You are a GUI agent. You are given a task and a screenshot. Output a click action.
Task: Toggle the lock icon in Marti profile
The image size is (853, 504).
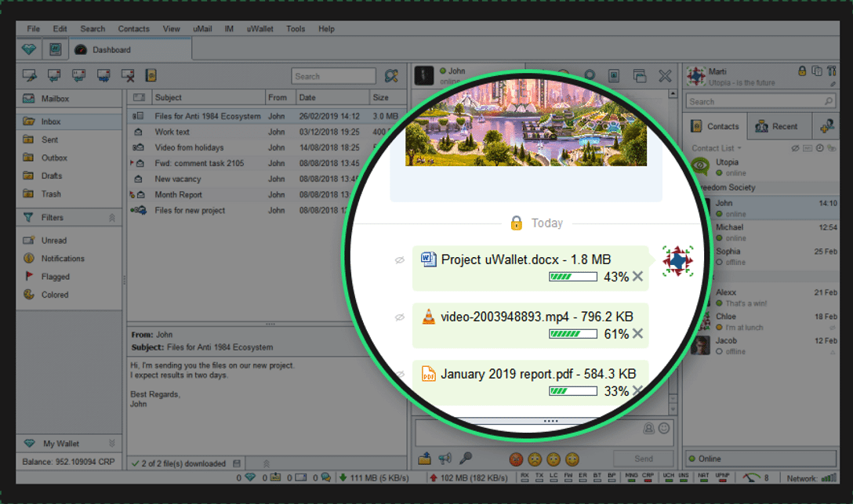(802, 71)
